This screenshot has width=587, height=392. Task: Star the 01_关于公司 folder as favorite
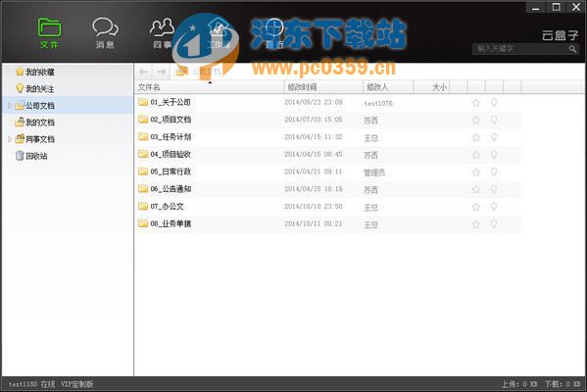[x=476, y=103]
